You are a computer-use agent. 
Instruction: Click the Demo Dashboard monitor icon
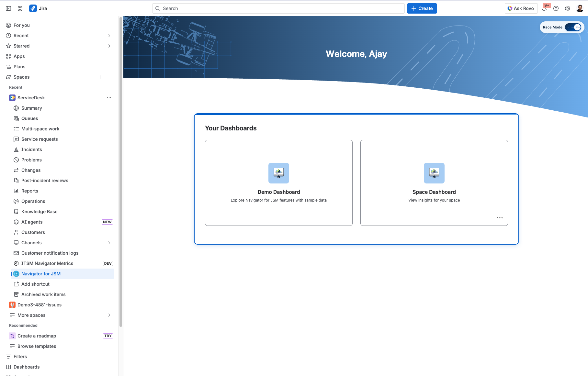coord(279,173)
